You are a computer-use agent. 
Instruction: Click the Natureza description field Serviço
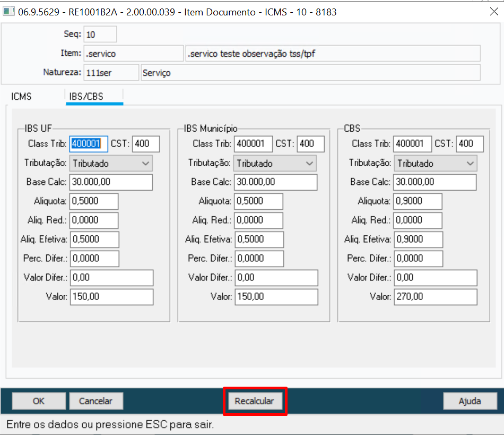[x=310, y=73]
